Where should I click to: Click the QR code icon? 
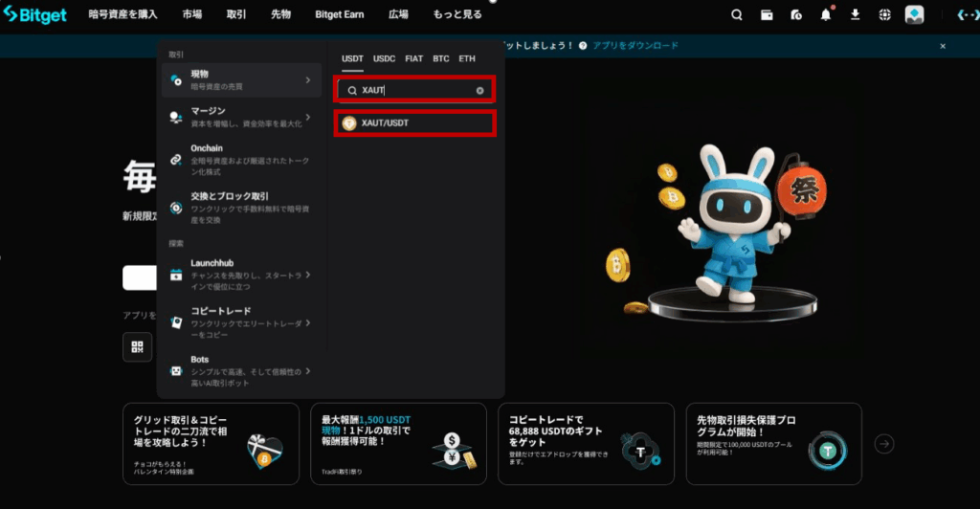[137, 346]
